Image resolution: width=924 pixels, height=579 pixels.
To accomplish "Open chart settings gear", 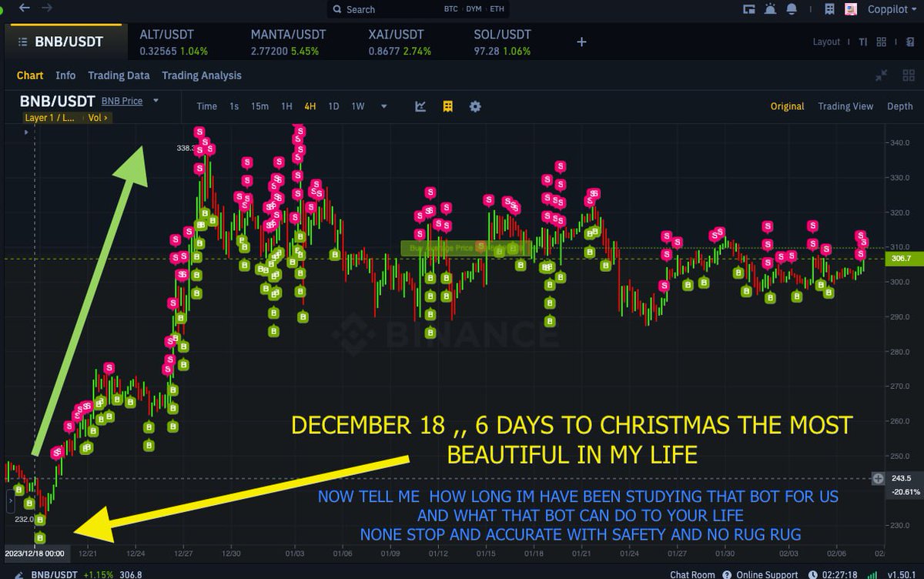I will [475, 106].
